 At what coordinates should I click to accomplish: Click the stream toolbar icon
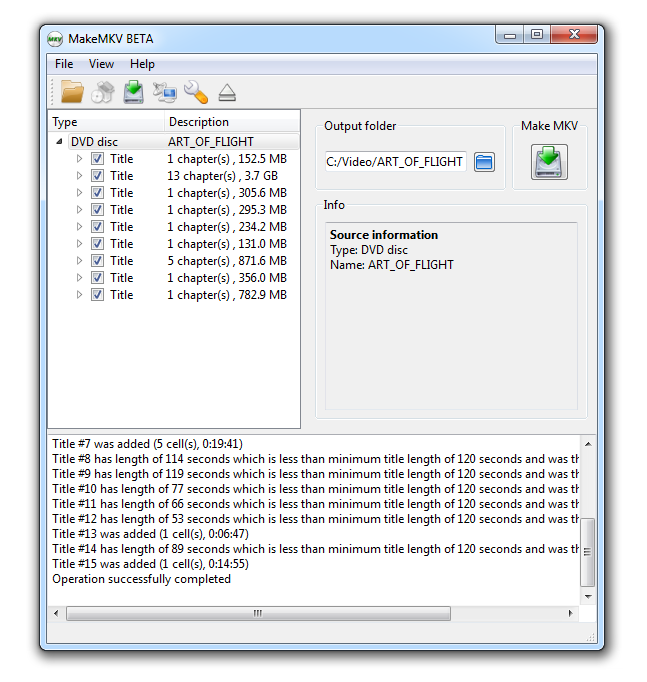[165, 92]
